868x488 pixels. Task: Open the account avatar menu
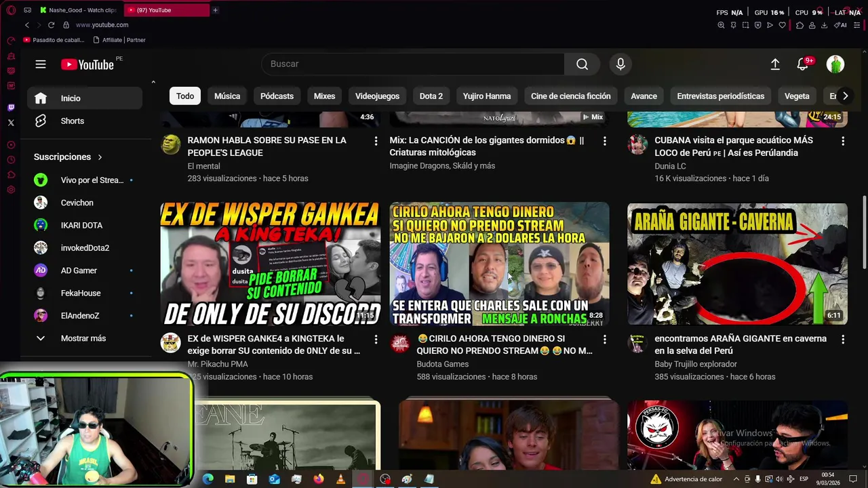835,64
